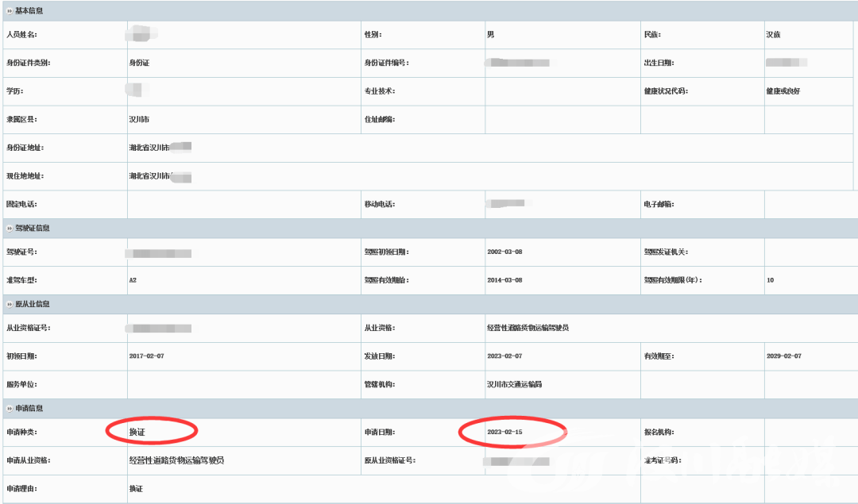Select the 申请理由 value 换证

(x=136, y=488)
